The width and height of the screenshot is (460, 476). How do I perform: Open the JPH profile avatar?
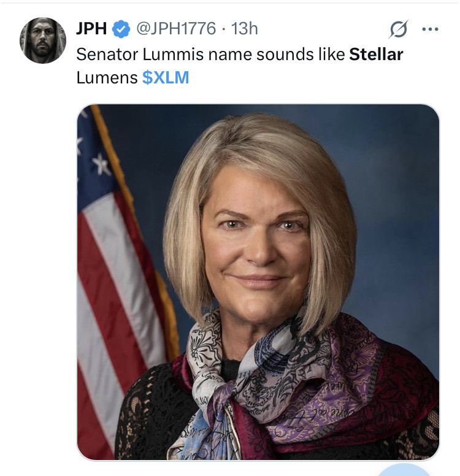43,40
